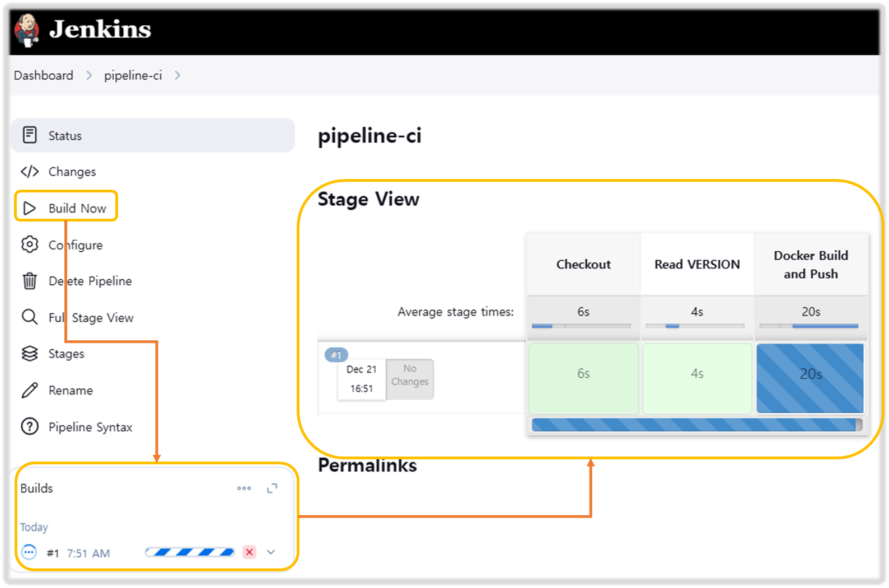Screen dimensions: 889x588
Task: Choose Delete Pipeline
Action: point(90,281)
